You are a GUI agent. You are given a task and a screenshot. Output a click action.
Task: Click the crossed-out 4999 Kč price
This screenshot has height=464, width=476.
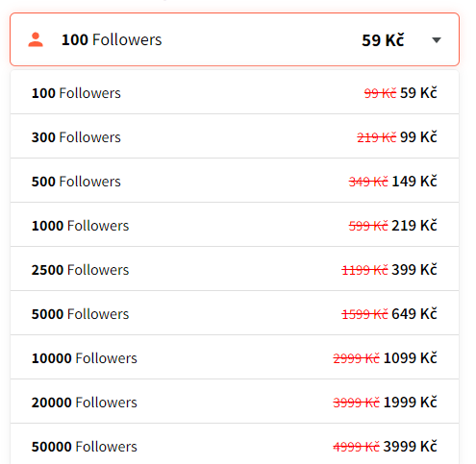[357, 447]
